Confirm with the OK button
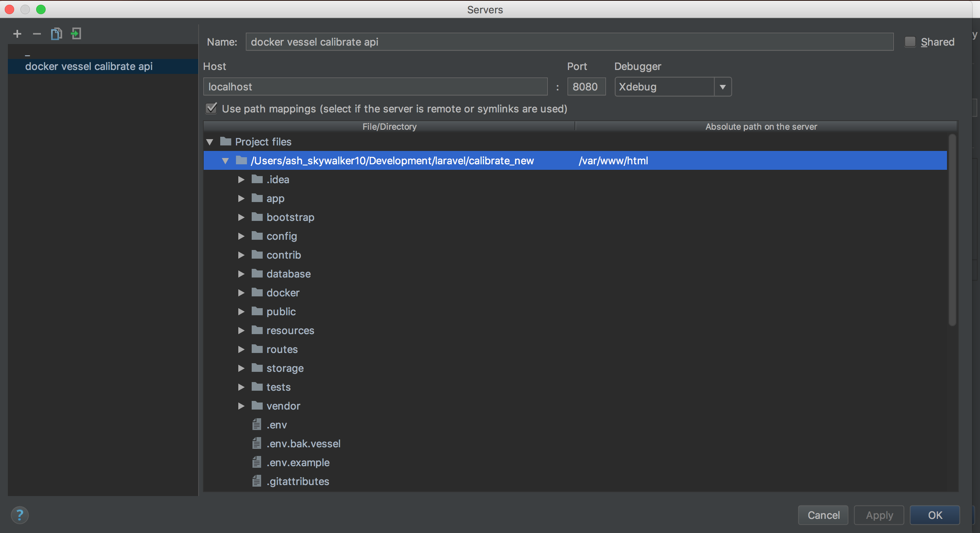 coord(935,515)
